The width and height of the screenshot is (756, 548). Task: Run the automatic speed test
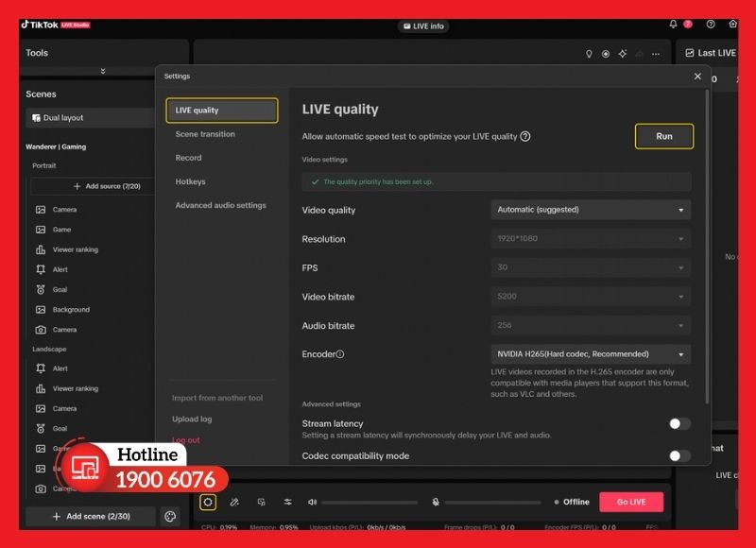664,136
